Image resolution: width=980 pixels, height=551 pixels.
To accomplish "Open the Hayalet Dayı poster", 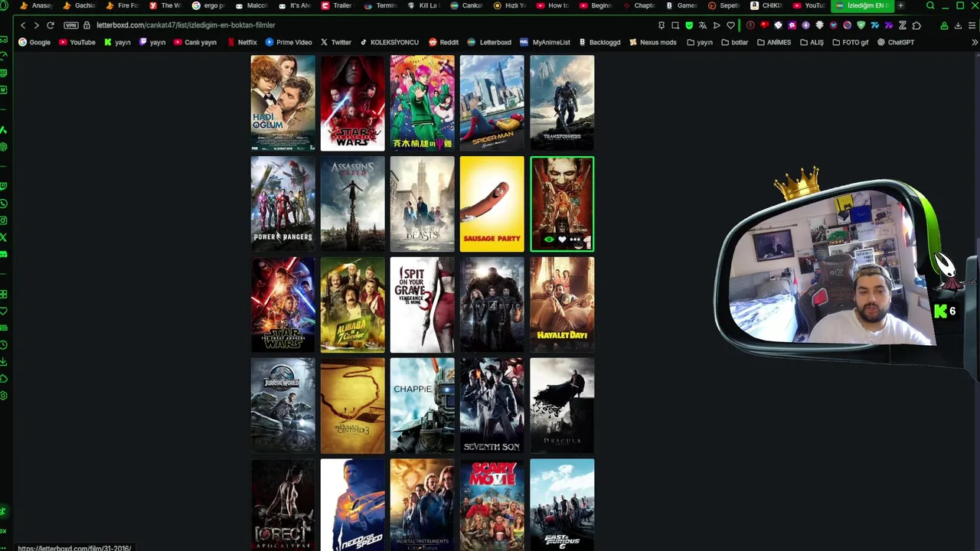I will (x=562, y=305).
